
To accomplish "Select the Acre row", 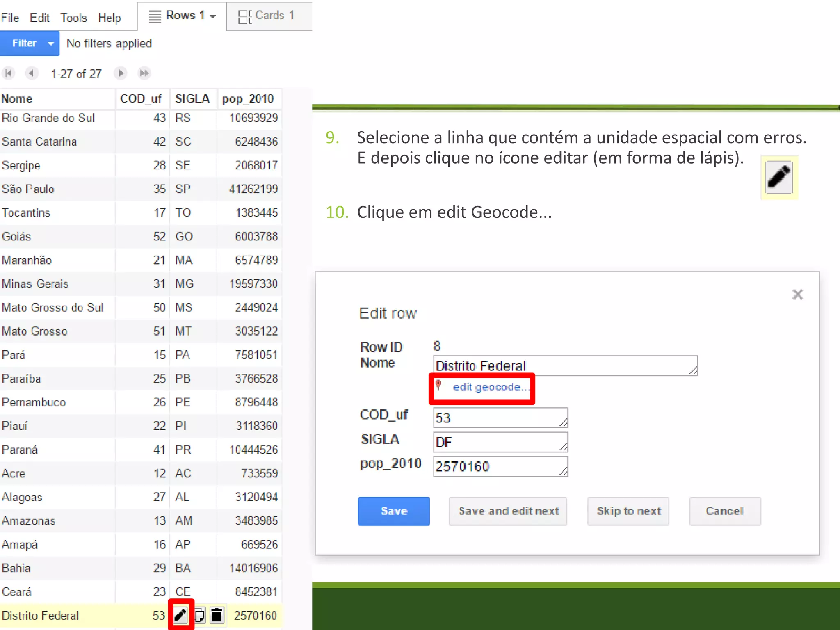I will [x=141, y=473].
